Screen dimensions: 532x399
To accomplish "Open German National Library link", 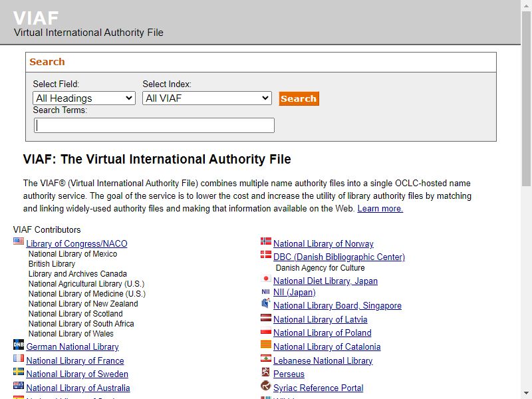I will tap(72, 346).
